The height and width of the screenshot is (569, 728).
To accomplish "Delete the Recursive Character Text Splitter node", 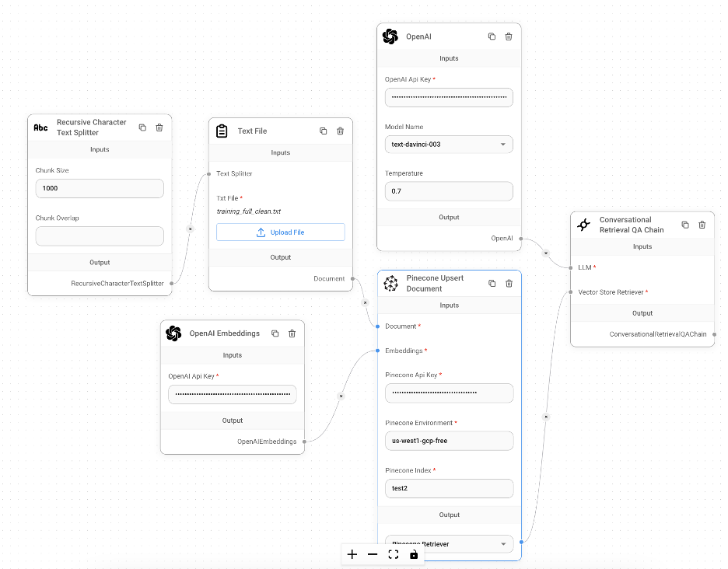I will click(159, 127).
